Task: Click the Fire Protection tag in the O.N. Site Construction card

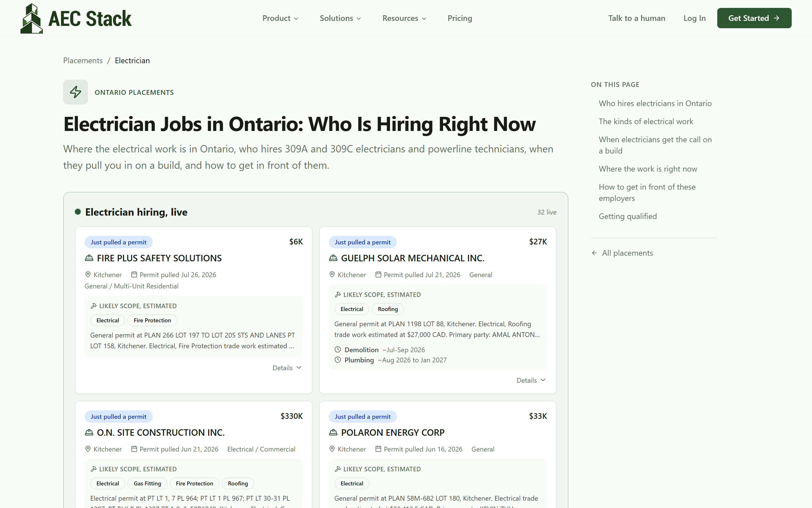Action: pyautogui.click(x=195, y=483)
